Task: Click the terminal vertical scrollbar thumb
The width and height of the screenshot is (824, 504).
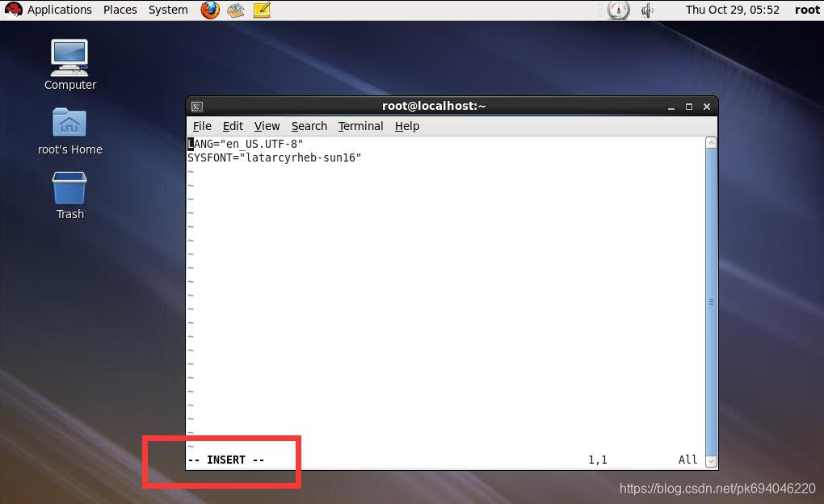Action: click(711, 301)
